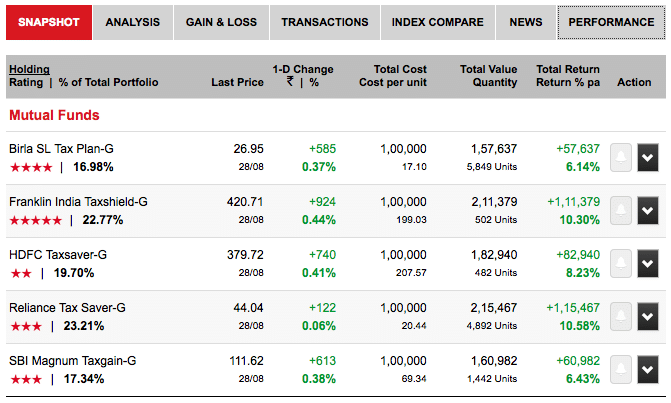The height and width of the screenshot is (403, 671).
Task: Click total value 2,11,379
Action: 494,202
